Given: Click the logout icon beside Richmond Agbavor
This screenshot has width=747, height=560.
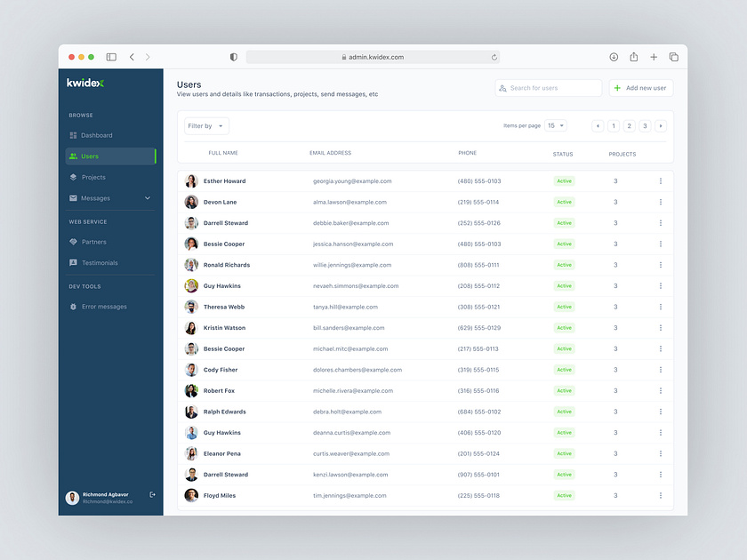Looking at the screenshot, I should click(152, 495).
